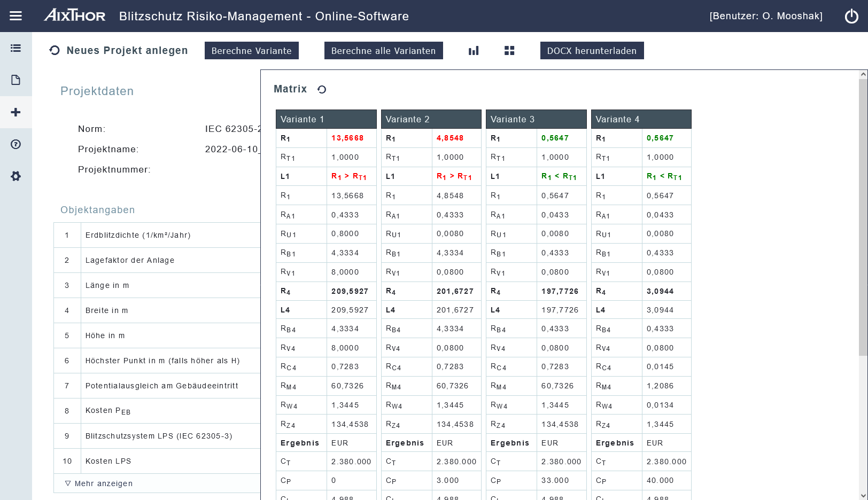Click reset icon beside Neues Projekt anlegen

tap(55, 50)
